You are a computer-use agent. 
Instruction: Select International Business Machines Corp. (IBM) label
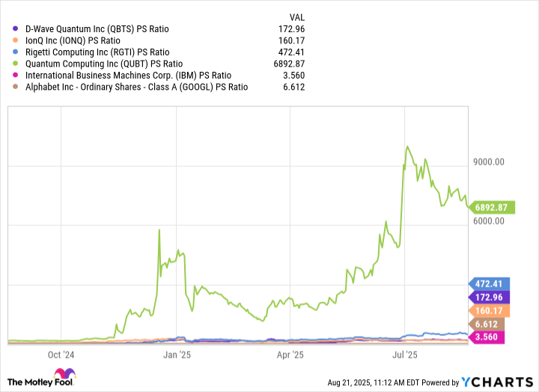click(x=128, y=76)
